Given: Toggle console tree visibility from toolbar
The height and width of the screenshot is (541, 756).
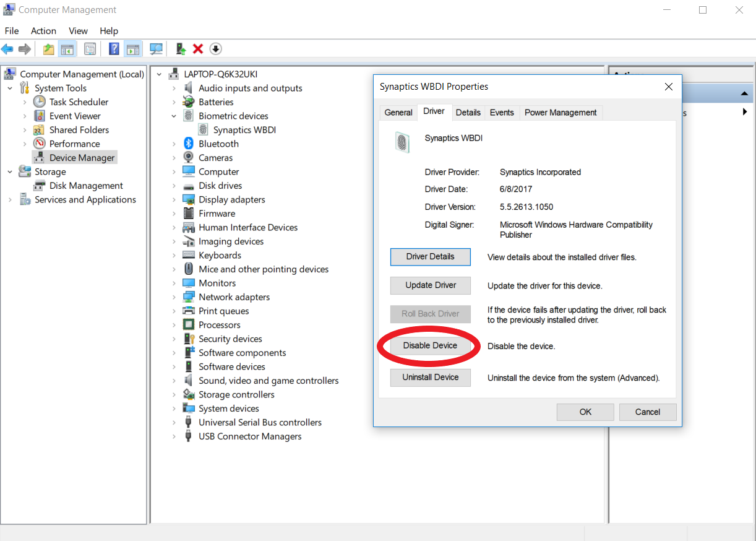Looking at the screenshot, I should [67, 48].
